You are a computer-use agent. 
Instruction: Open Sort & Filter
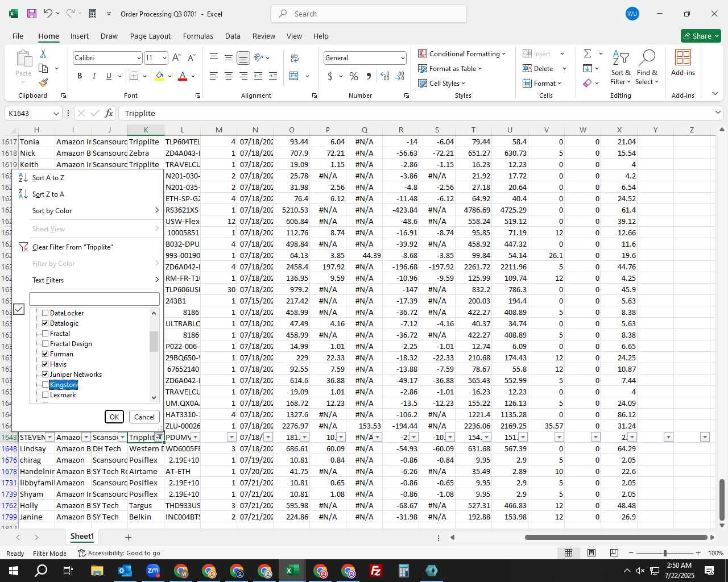pos(621,68)
